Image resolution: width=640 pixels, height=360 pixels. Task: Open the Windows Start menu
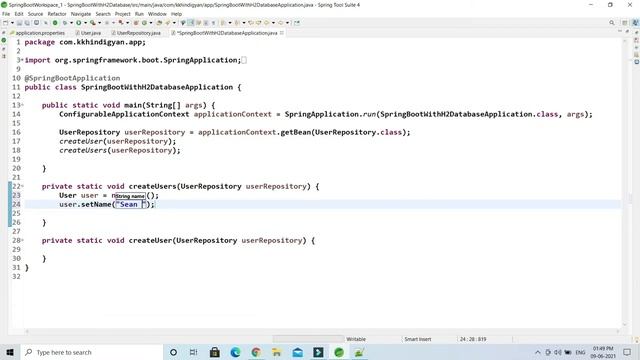(10, 352)
